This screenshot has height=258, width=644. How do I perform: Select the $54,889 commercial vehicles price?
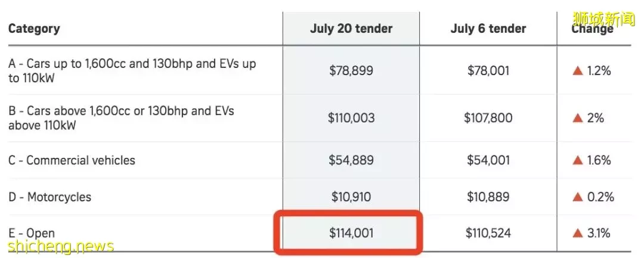(351, 160)
